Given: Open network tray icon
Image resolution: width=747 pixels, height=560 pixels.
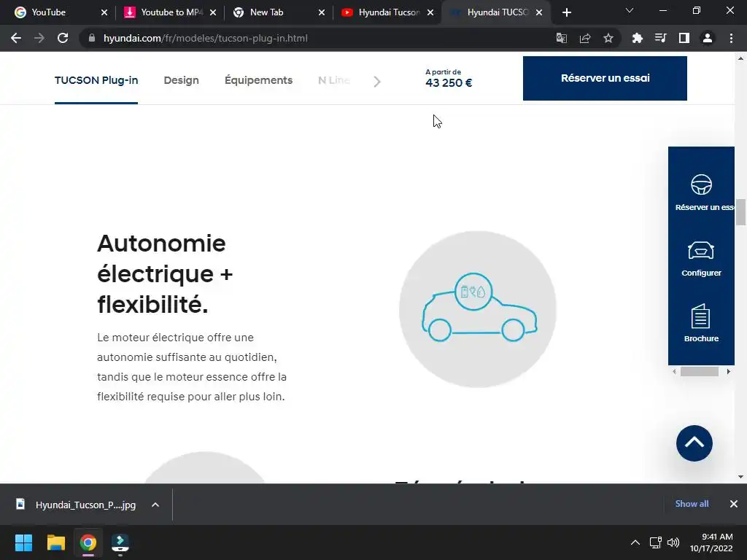Looking at the screenshot, I should 655,542.
